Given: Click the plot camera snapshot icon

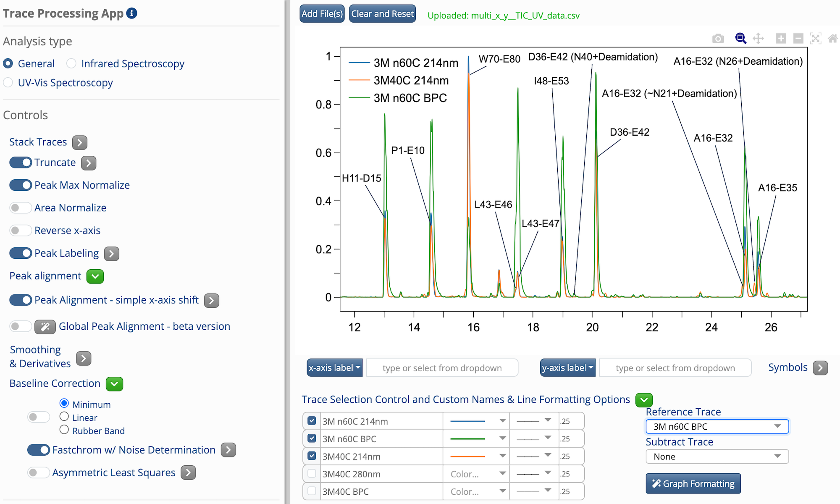Looking at the screenshot, I should tap(718, 39).
